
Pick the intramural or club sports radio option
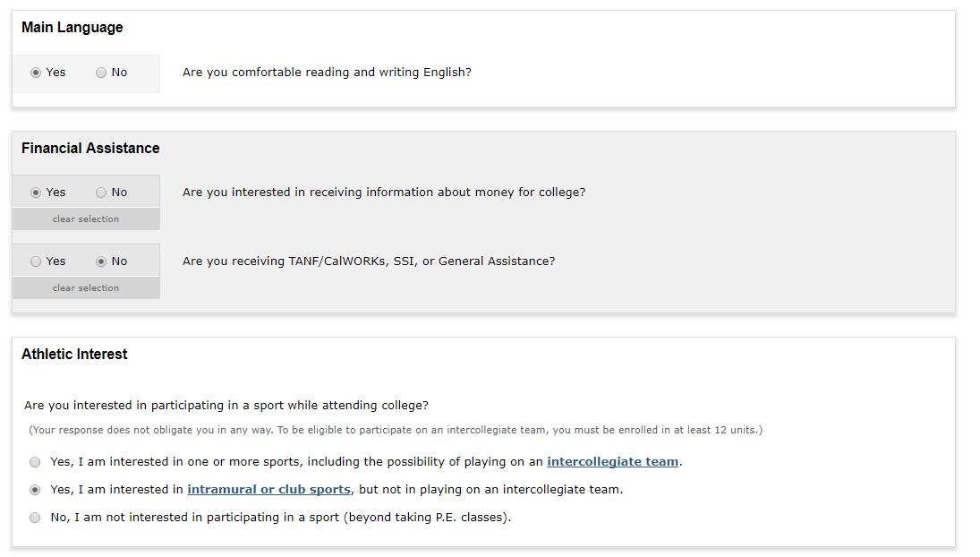pos(35,490)
